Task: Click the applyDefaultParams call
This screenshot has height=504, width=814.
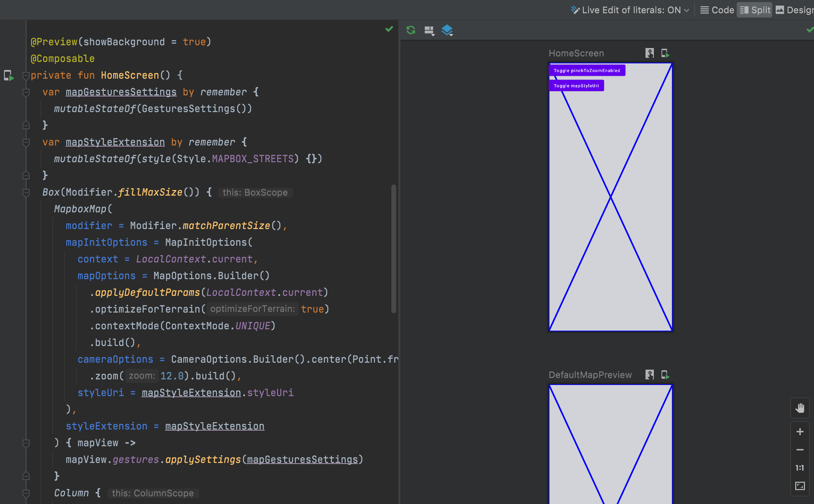Action: click(x=148, y=292)
